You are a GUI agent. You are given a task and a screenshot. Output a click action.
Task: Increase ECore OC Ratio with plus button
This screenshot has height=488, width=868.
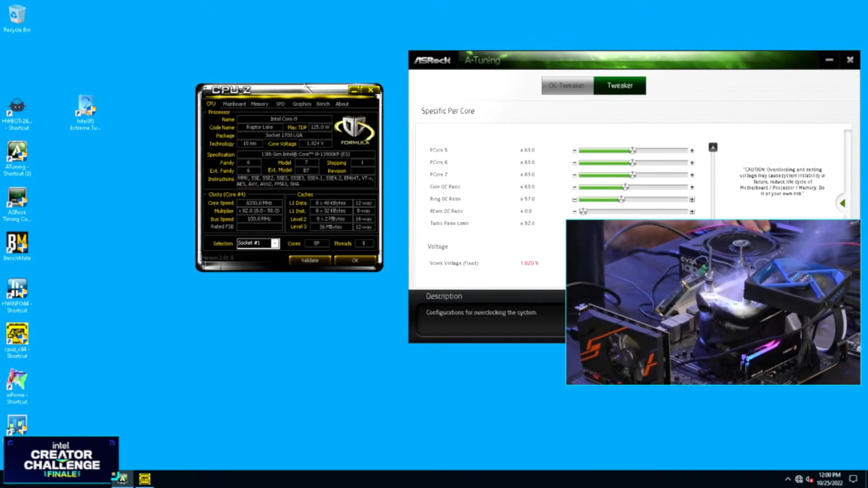click(x=692, y=212)
